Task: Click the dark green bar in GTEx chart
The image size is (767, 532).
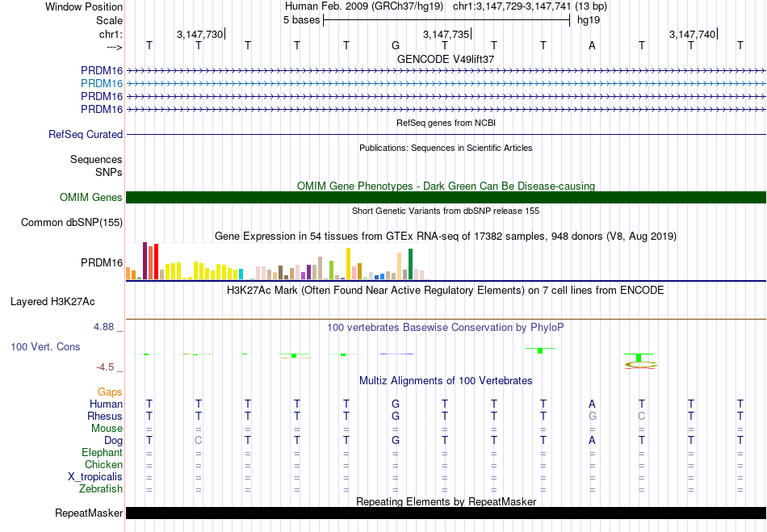Action: pyautogui.click(x=410, y=264)
